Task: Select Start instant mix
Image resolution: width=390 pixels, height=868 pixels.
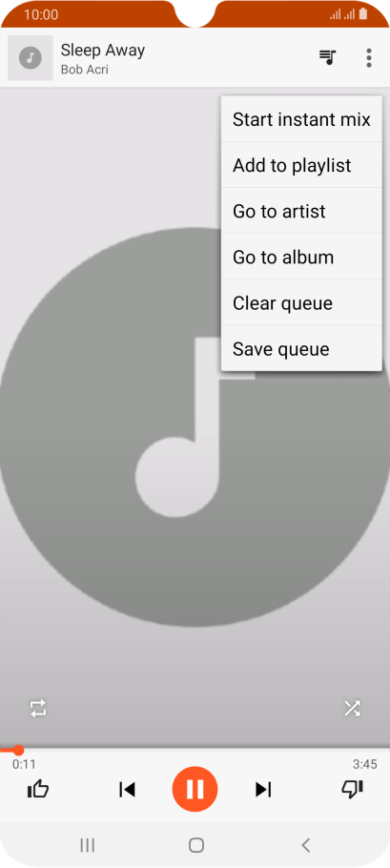Action: (x=301, y=119)
